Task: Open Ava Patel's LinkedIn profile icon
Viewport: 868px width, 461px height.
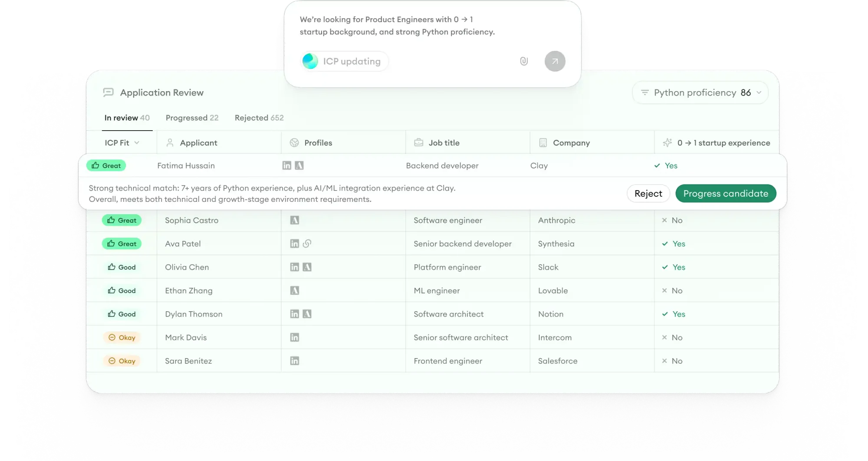Action: tap(294, 244)
